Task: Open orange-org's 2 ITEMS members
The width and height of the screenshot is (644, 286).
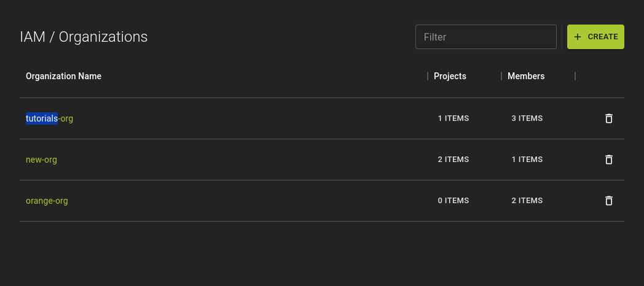Action: click(x=527, y=201)
